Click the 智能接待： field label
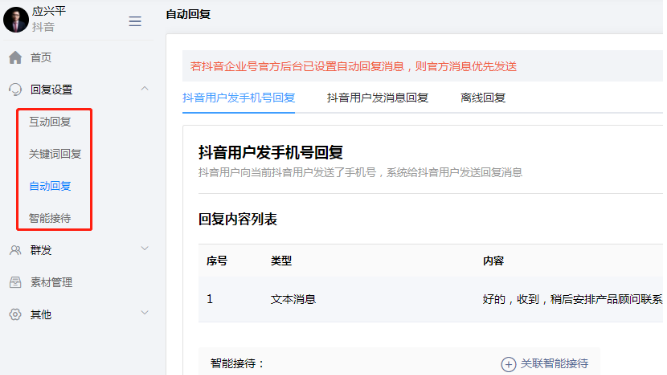The width and height of the screenshot is (667, 375). (237, 364)
